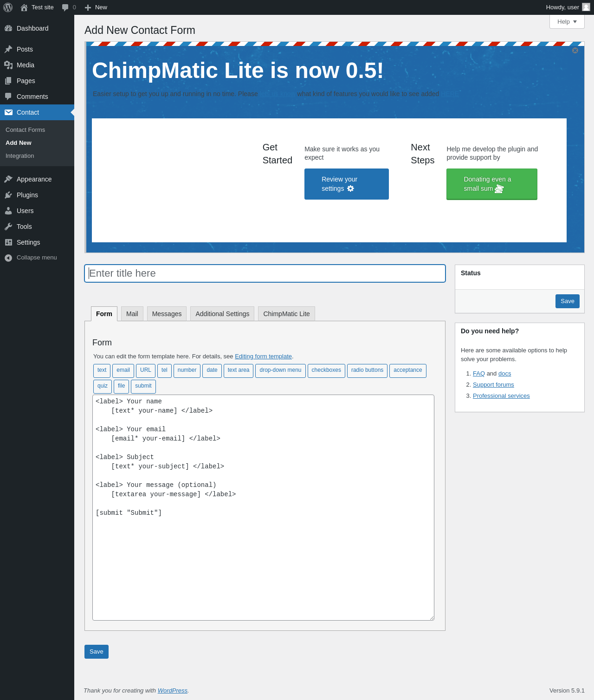Insert a tel form tag
The image size is (594, 700).
164,370
